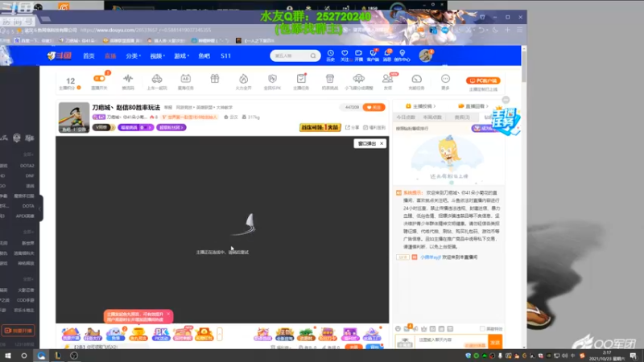644x362 pixels.
Task: Expand the 直播回看 chevron link
Action: coord(473,106)
